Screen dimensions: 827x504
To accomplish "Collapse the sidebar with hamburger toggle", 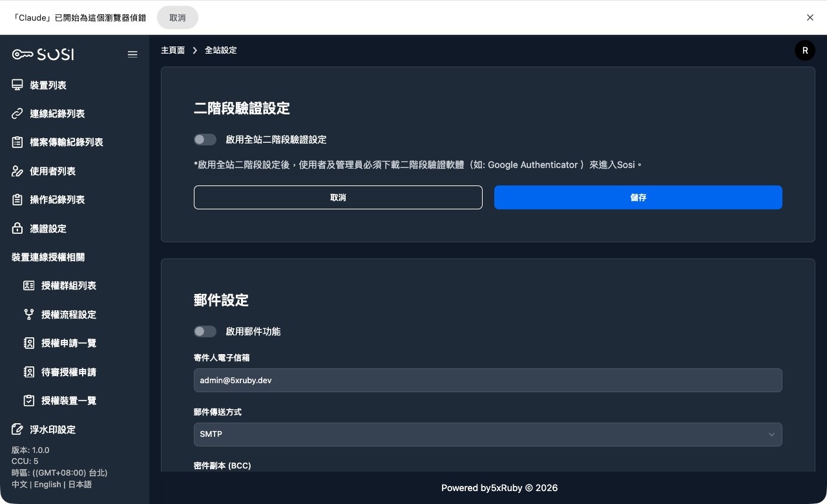I will [x=132, y=54].
